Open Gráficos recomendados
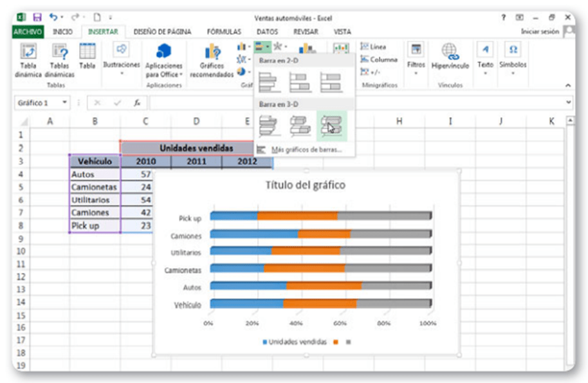The width and height of the screenshot is (588, 383). tap(212, 54)
